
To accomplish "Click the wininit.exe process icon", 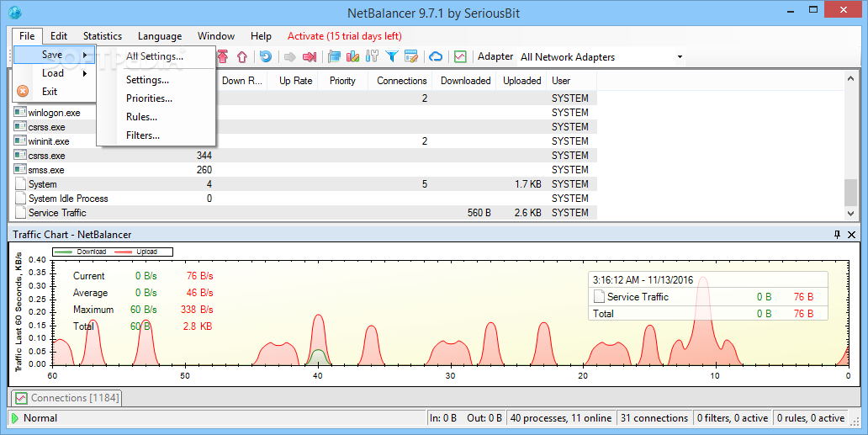I will (x=20, y=141).
